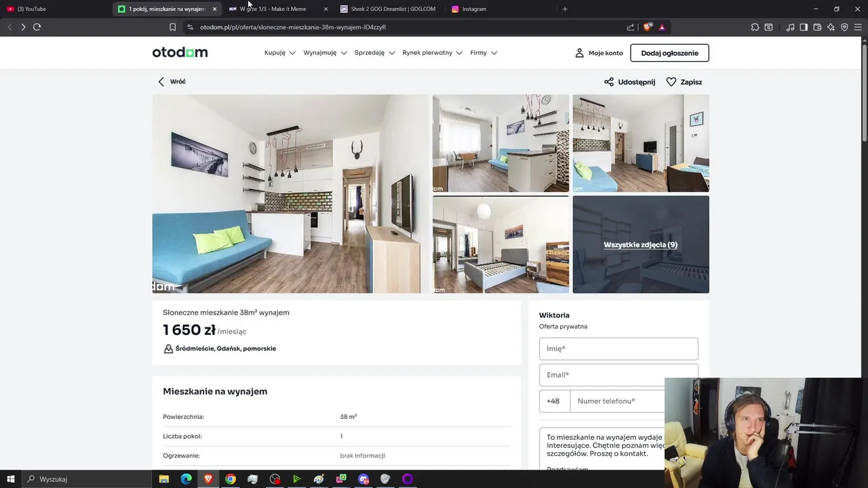Click the browser forward arrow
Image resolution: width=868 pixels, height=488 pixels.
pyautogui.click(x=23, y=27)
